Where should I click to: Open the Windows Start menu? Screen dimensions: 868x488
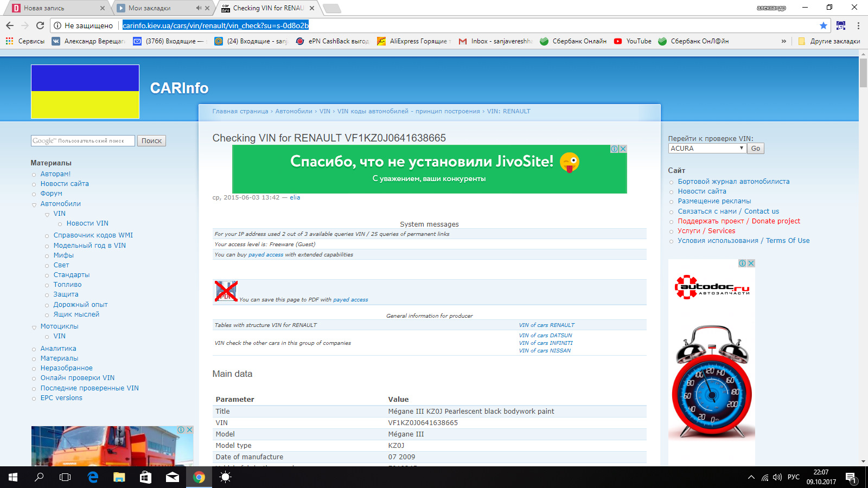[13, 477]
